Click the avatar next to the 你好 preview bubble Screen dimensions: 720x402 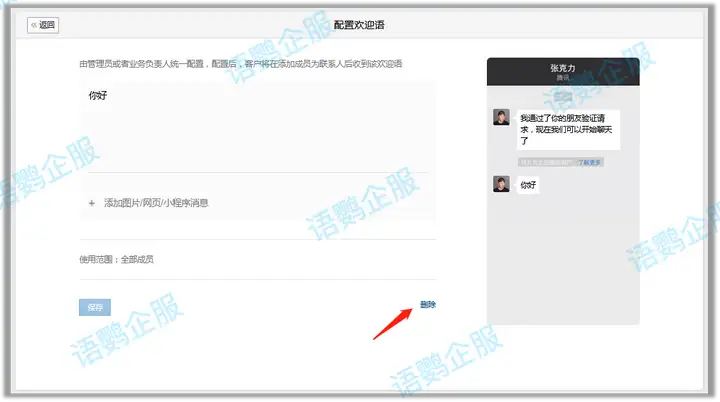click(x=501, y=184)
